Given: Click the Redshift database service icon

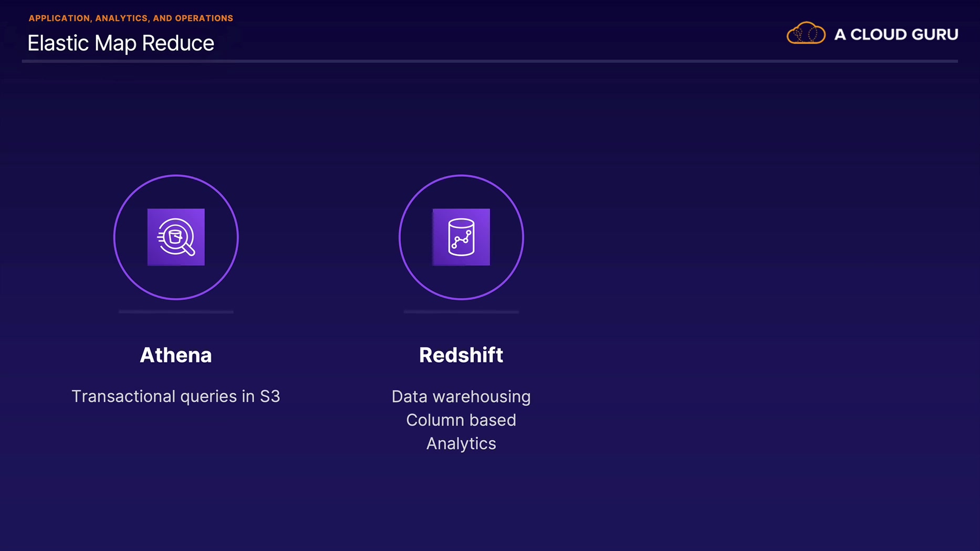Looking at the screenshot, I should [461, 237].
